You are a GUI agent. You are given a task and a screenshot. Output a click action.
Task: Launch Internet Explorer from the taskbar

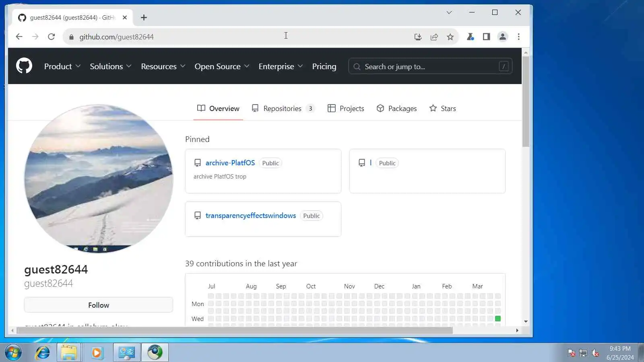tap(42, 353)
